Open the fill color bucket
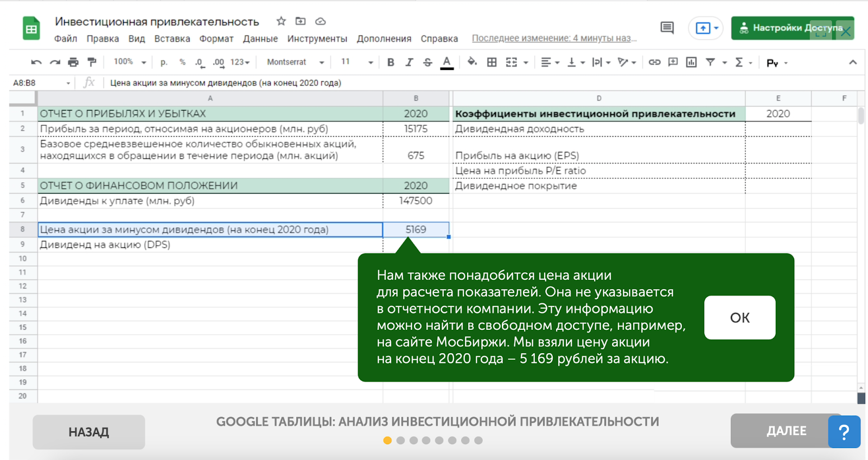 pyautogui.click(x=472, y=62)
